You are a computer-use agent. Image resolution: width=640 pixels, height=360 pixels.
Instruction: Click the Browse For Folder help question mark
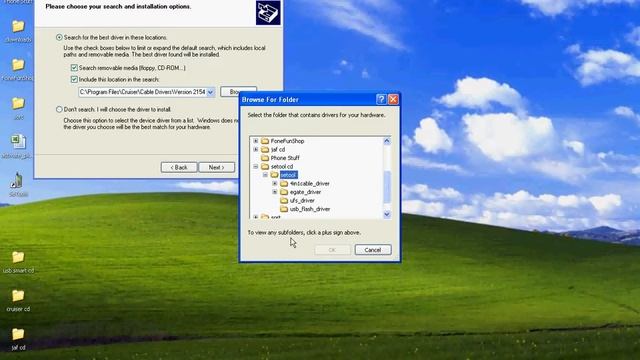pos(381,99)
